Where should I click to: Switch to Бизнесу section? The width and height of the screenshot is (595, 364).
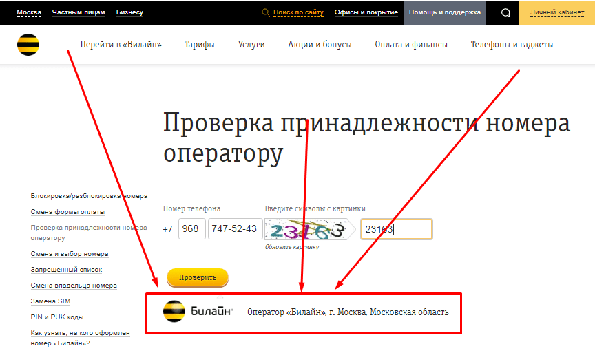[129, 12]
